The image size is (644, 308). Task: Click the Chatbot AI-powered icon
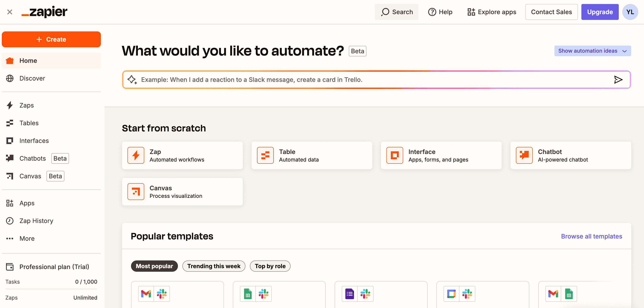(524, 155)
